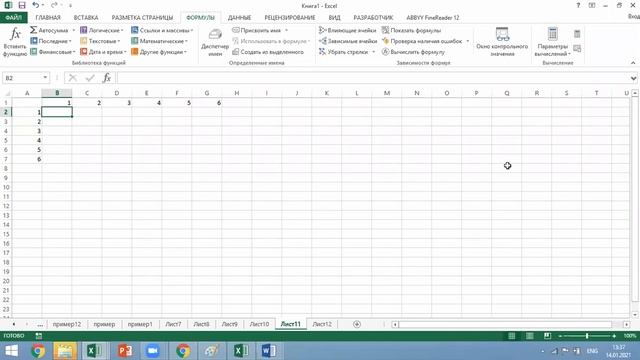Viewport: 640px width, 360px height.
Task: Click the zoom out minus button
Action: [560, 336]
